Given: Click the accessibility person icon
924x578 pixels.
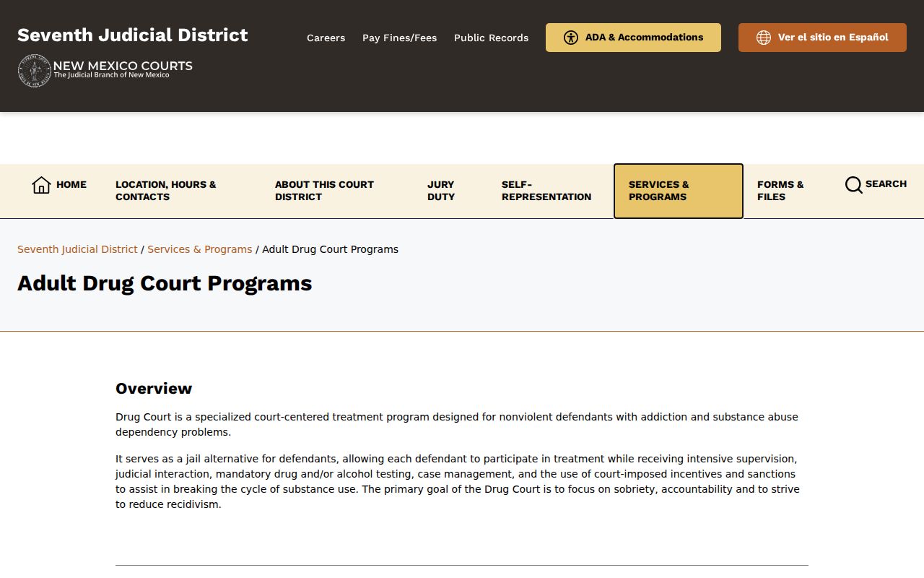Looking at the screenshot, I should click(571, 38).
